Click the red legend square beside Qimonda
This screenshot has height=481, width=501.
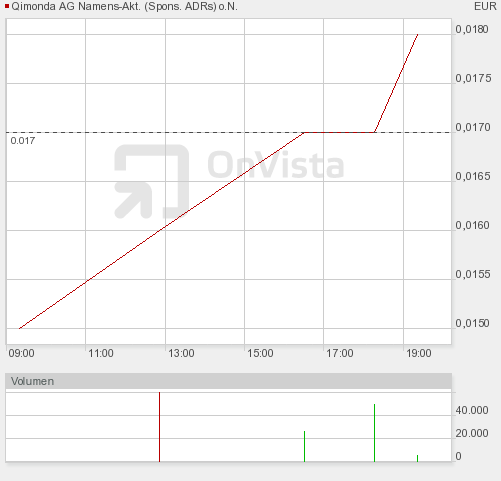(x=7, y=6)
